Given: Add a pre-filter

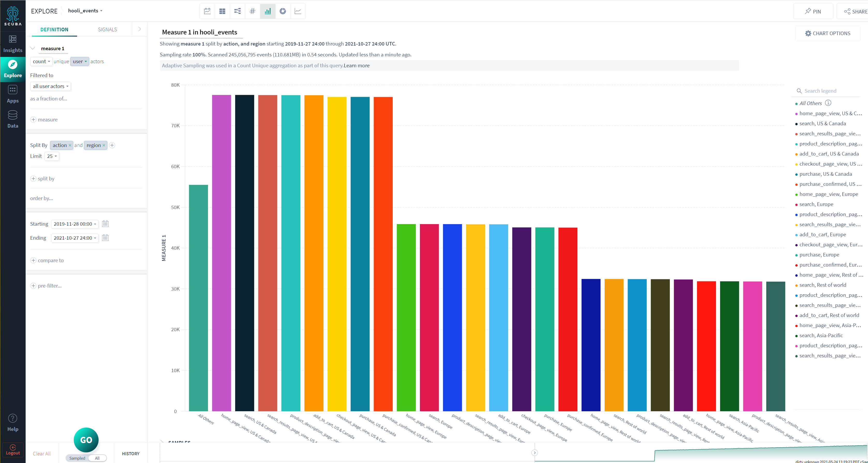Looking at the screenshot, I should point(46,286).
